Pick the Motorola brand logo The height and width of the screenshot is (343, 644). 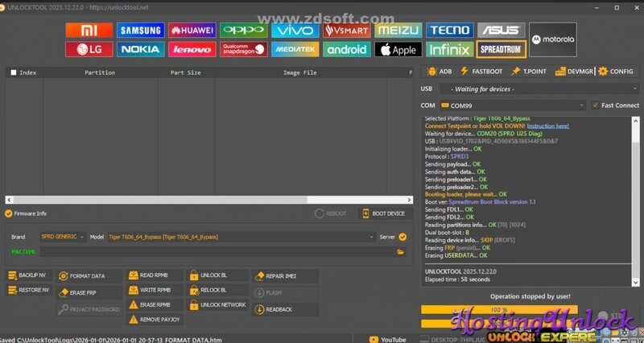coord(552,39)
